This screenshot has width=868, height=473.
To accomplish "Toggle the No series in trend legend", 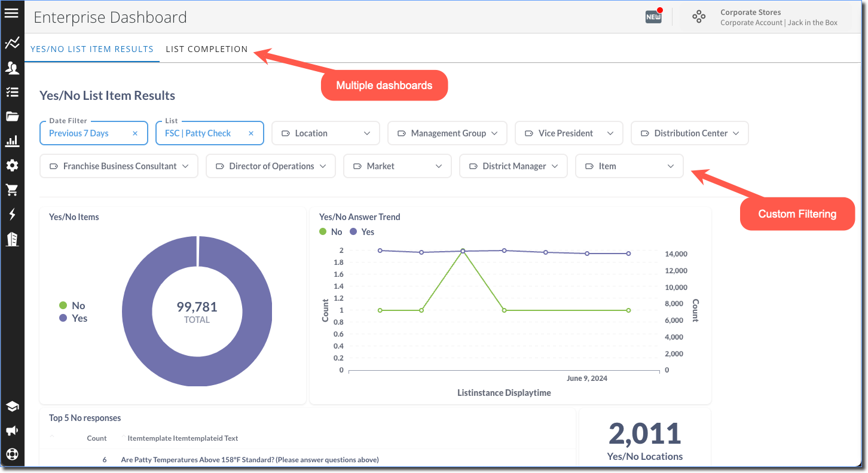I will (x=331, y=232).
